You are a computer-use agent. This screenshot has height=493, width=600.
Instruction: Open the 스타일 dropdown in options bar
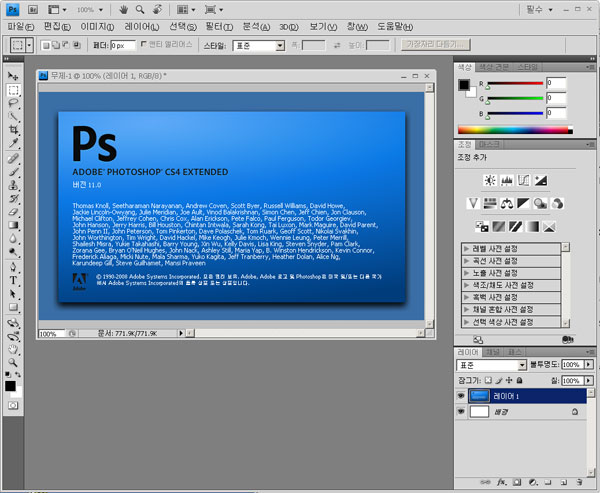tap(259, 46)
